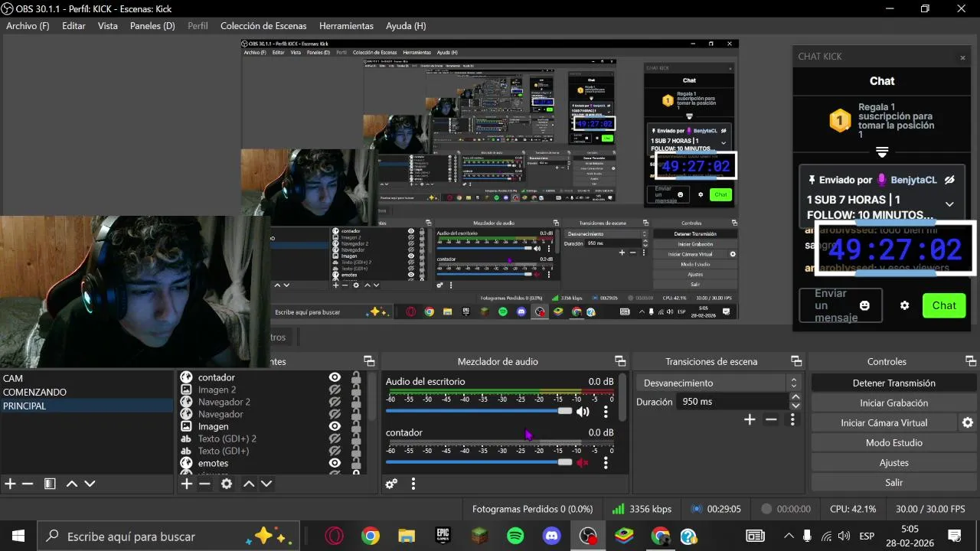Click the Detener Transmisión button
The height and width of the screenshot is (551, 980).
tap(893, 383)
